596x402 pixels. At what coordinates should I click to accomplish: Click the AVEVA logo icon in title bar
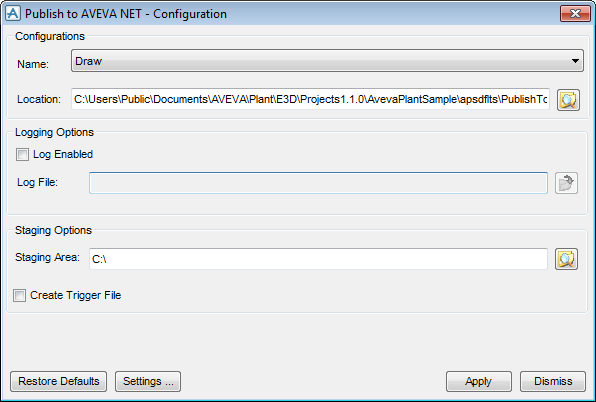tap(13, 13)
